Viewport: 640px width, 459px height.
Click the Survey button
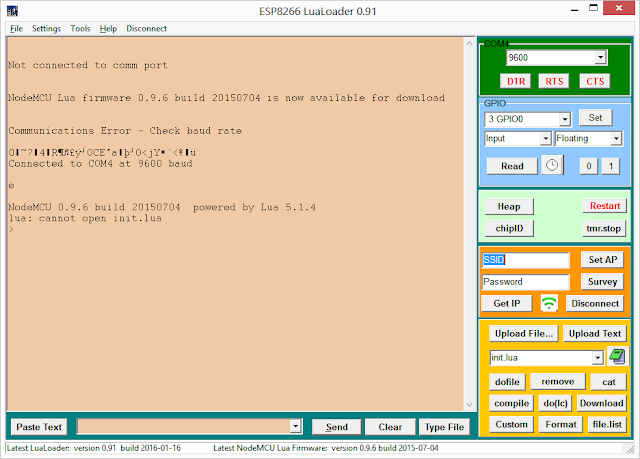point(602,282)
